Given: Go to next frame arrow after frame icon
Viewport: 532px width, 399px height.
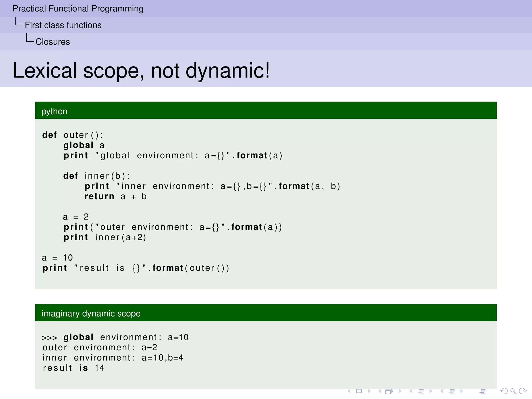Looking at the screenshot, I should (x=400, y=391).
